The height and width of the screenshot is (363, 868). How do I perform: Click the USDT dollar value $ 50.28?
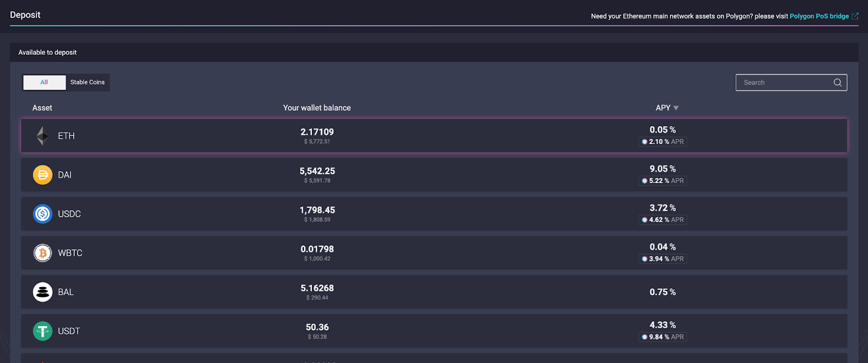tap(317, 336)
